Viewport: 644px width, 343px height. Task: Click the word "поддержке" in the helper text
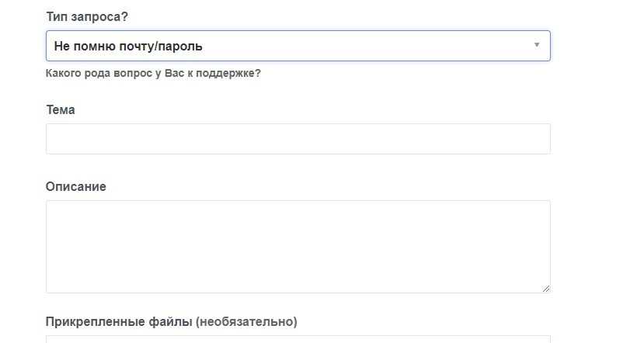[231, 74]
